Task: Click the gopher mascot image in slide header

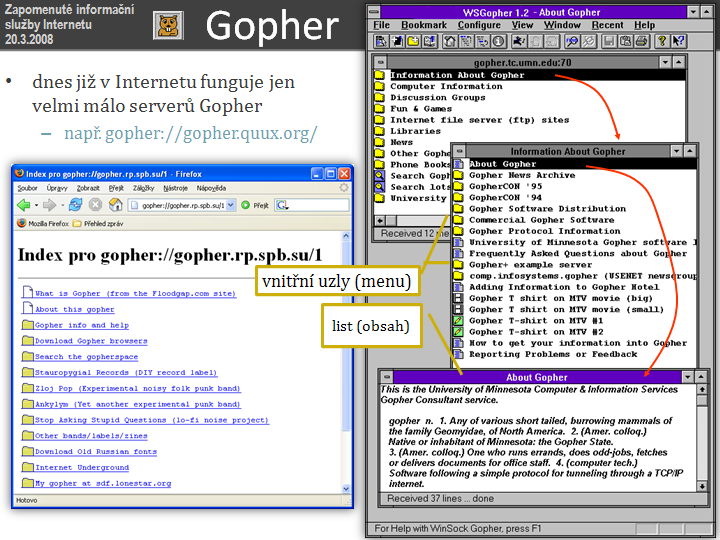Action: click(x=168, y=25)
